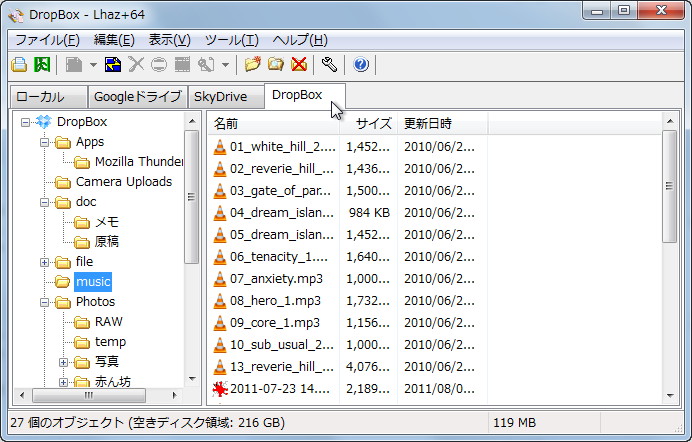Select the メモ folder

tap(107, 222)
